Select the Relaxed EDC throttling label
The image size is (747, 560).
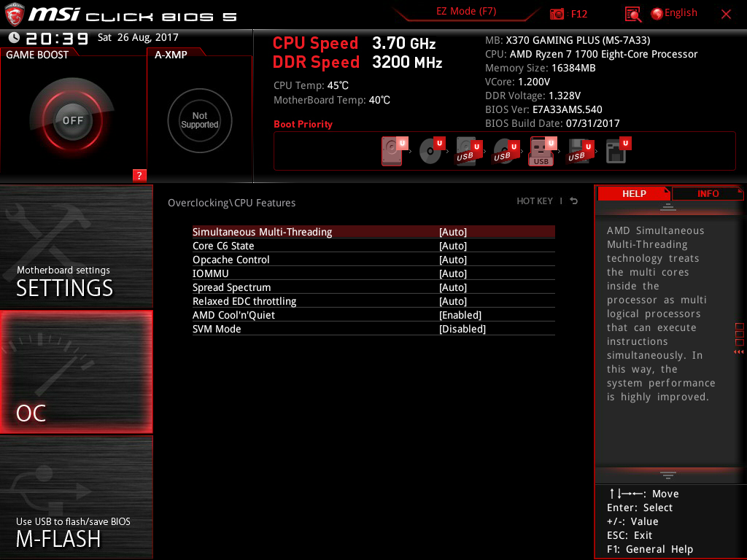pos(244,301)
